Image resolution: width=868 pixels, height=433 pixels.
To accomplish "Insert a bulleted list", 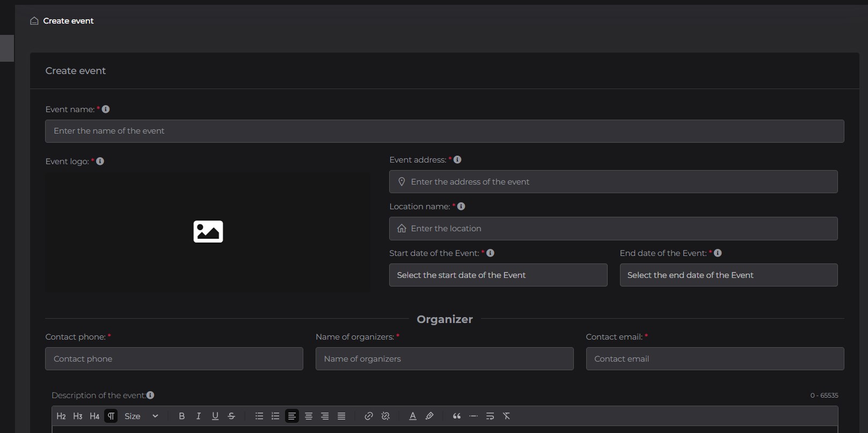I will click(259, 416).
